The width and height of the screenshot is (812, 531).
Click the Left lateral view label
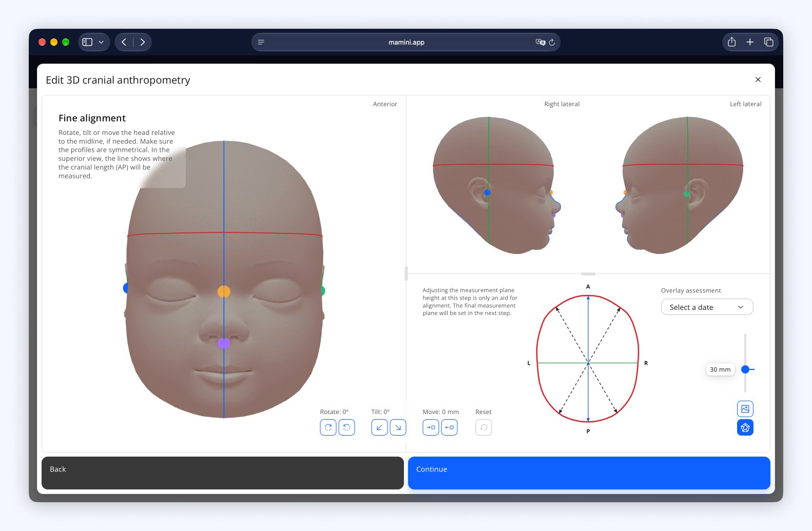[x=746, y=104]
